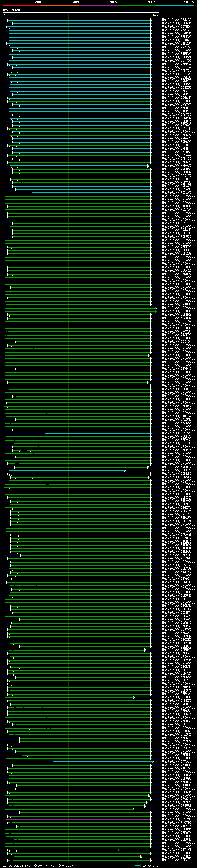Click the white query sequence bar
This screenshot has width=197, height=868.
pyautogui.click(x=81, y=12)
